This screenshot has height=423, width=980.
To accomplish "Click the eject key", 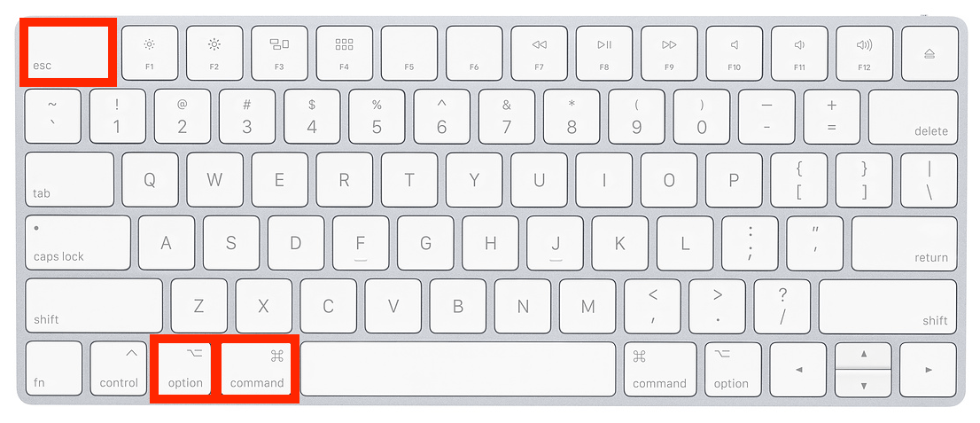I will pos(929,53).
